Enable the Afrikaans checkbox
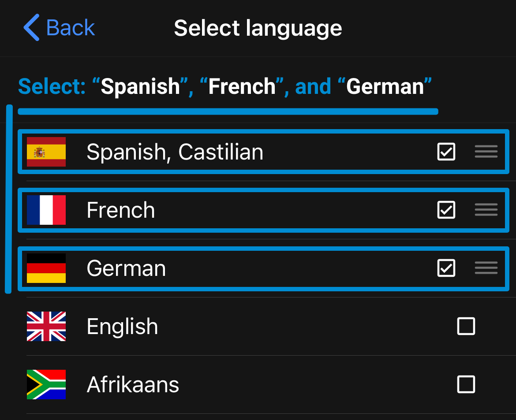This screenshot has width=516, height=420. [466, 384]
